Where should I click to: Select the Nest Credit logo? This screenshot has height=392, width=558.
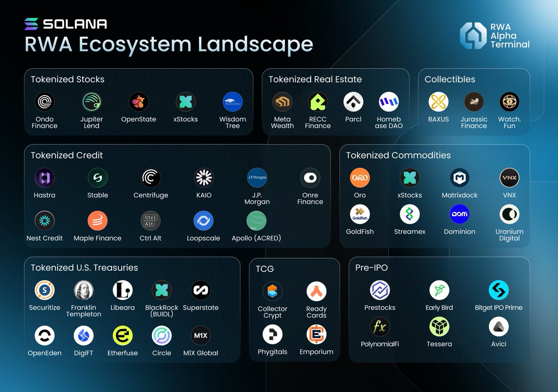click(45, 221)
